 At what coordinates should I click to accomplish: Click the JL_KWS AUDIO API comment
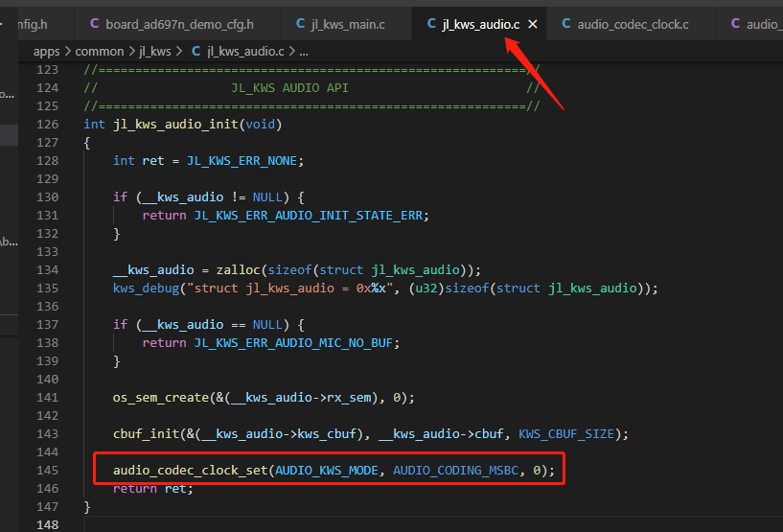[289, 88]
